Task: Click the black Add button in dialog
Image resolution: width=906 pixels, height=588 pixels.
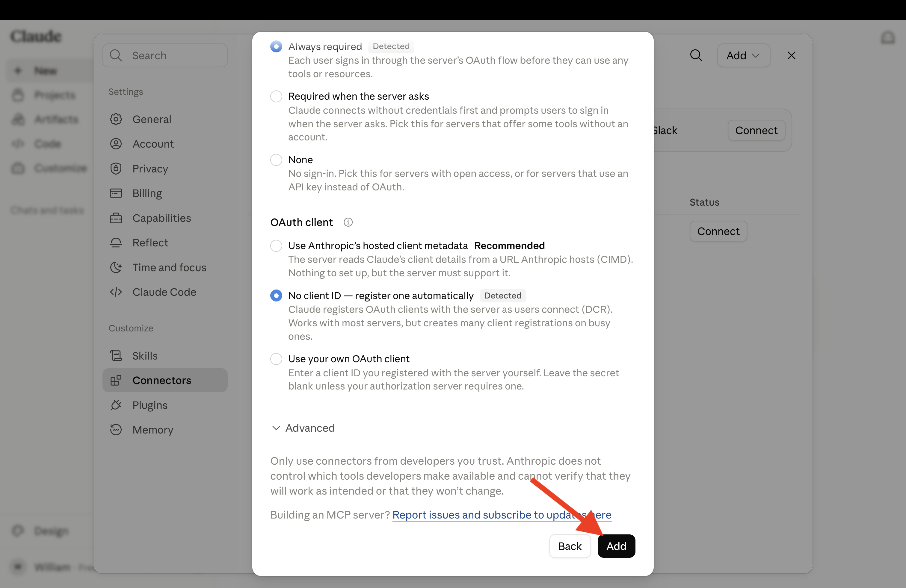Action: coord(616,546)
